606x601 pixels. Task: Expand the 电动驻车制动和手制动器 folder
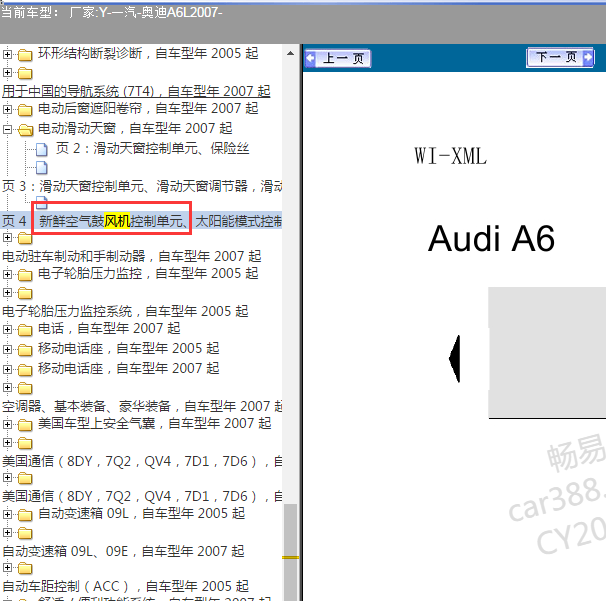tap(7, 238)
